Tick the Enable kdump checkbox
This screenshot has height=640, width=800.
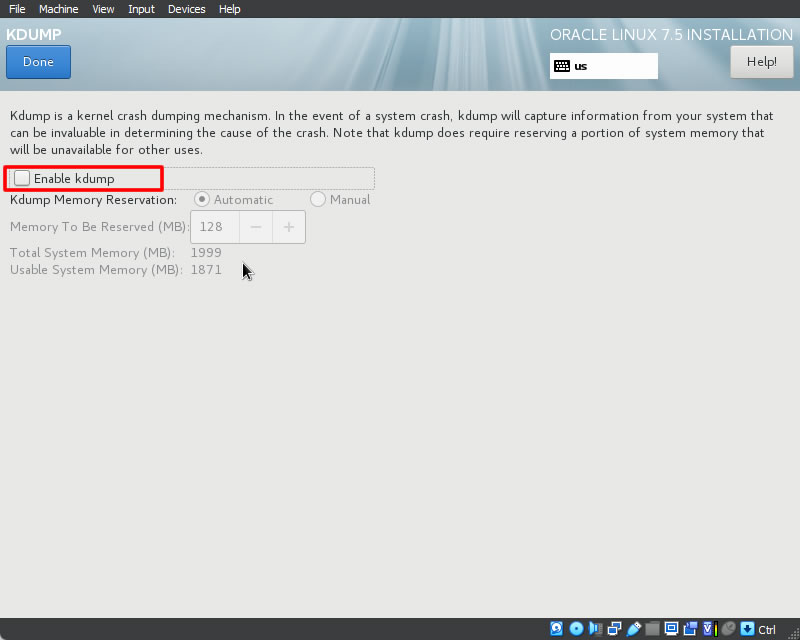point(21,178)
